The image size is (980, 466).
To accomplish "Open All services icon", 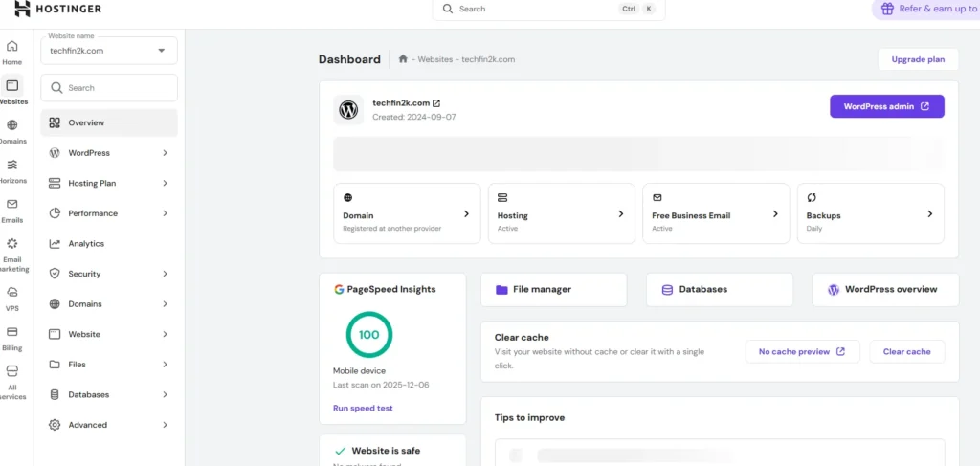I will tap(11, 371).
